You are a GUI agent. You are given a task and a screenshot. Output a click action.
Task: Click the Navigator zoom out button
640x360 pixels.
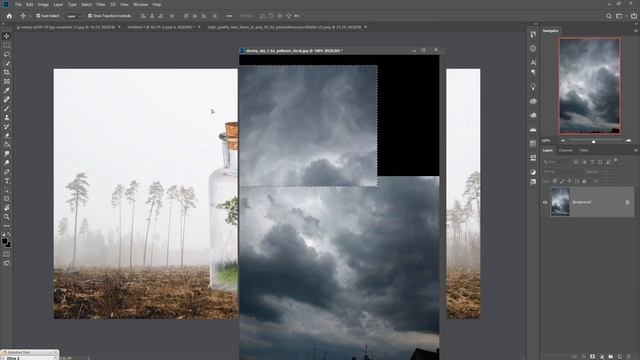click(563, 140)
